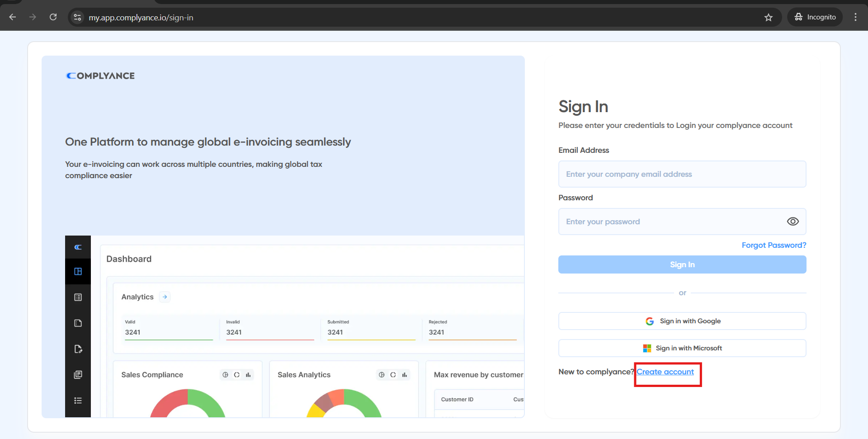Open the browser three-dot menu
This screenshot has width=868, height=439.
(x=855, y=17)
